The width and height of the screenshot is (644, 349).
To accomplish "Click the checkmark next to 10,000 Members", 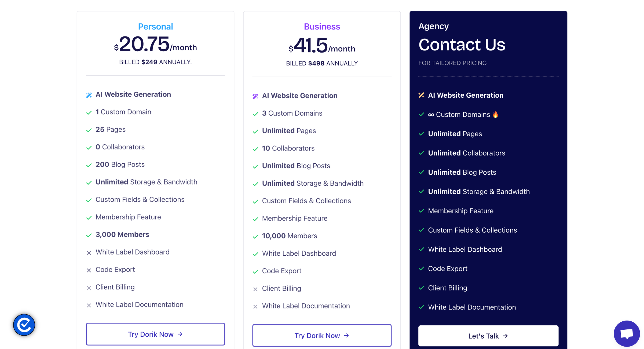I will pos(255,236).
